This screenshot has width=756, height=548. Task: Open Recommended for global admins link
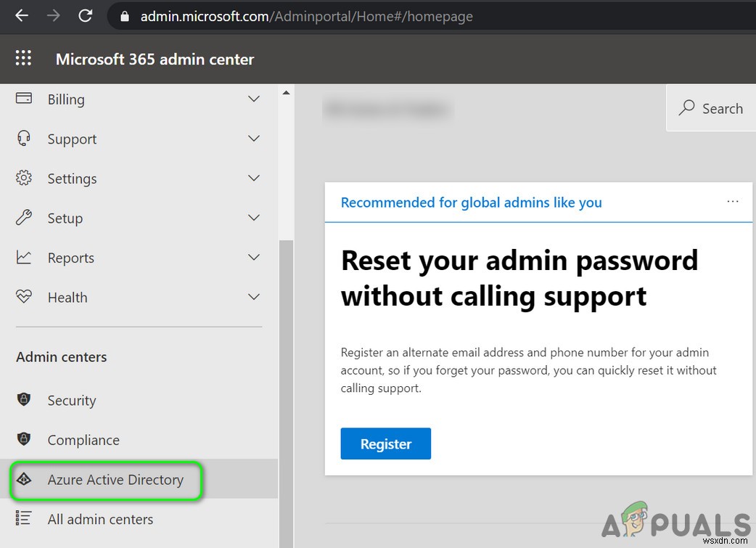[x=471, y=202]
